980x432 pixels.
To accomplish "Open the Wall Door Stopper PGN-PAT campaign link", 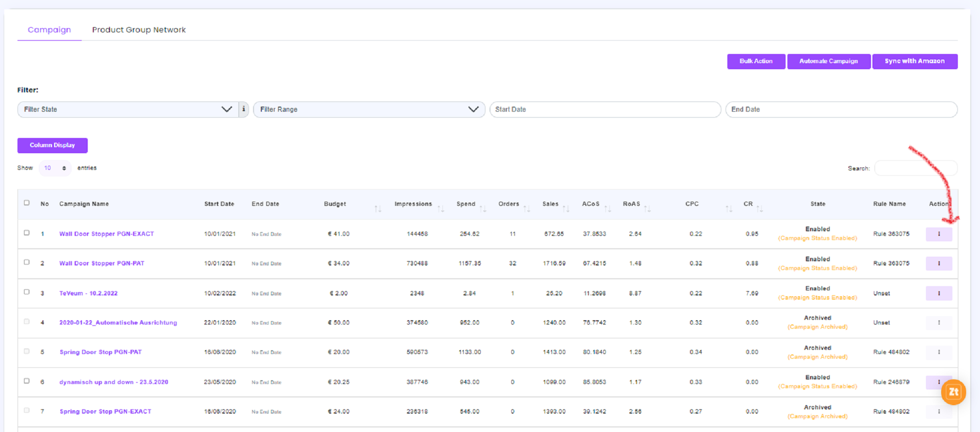I will 102,263.
